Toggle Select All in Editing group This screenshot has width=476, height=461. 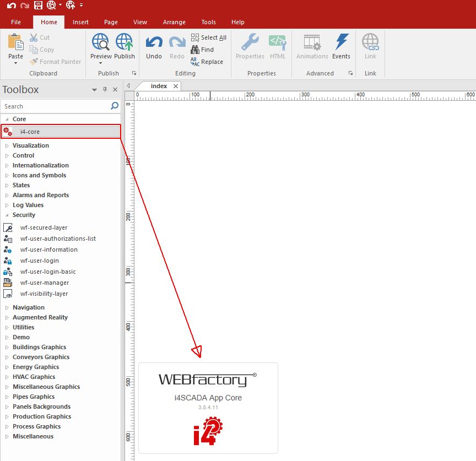(x=208, y=37)
